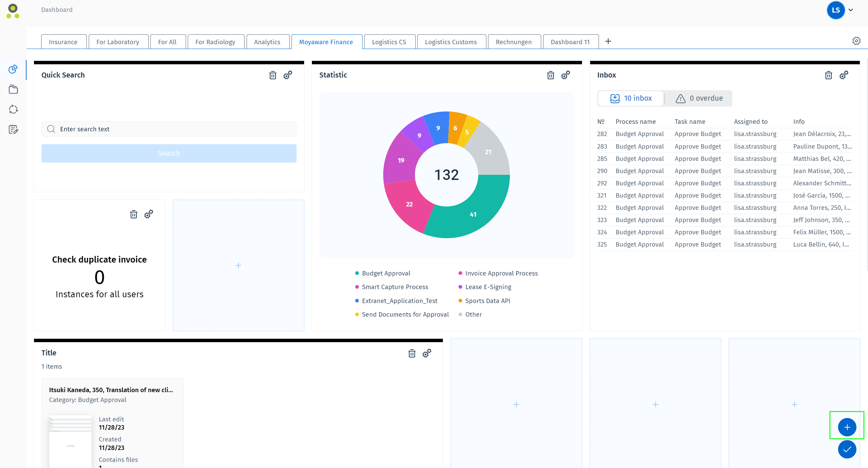Image resolution: width=868 pixels, height=468 pixels.
Task: Open the Statistic widget settings gears
Action: tap(566, 75)
